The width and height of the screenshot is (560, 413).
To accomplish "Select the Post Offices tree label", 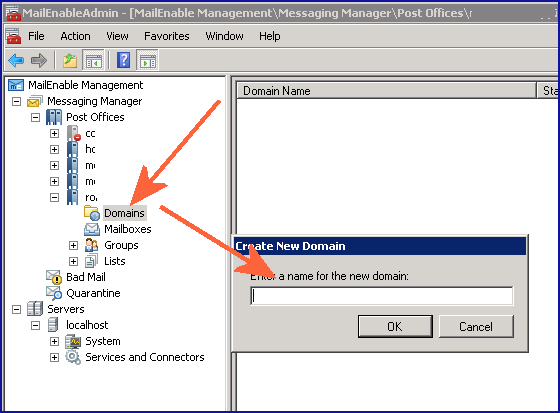I will click(x=95, y=117).
